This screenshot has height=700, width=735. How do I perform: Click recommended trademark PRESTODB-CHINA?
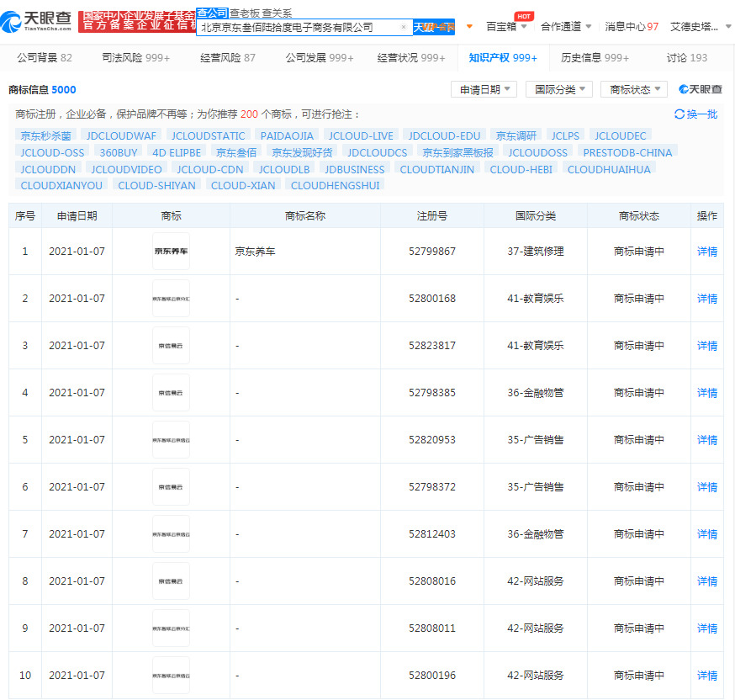(x=627, y=152)
